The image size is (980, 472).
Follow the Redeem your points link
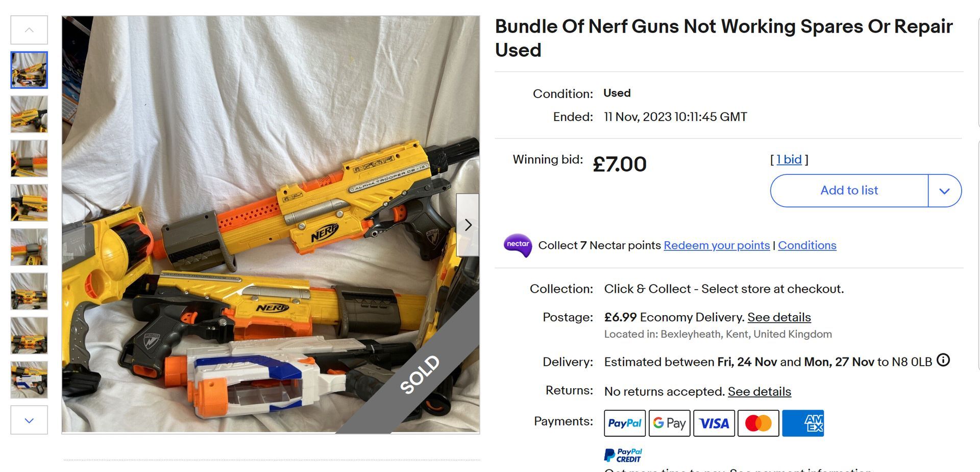716,245
